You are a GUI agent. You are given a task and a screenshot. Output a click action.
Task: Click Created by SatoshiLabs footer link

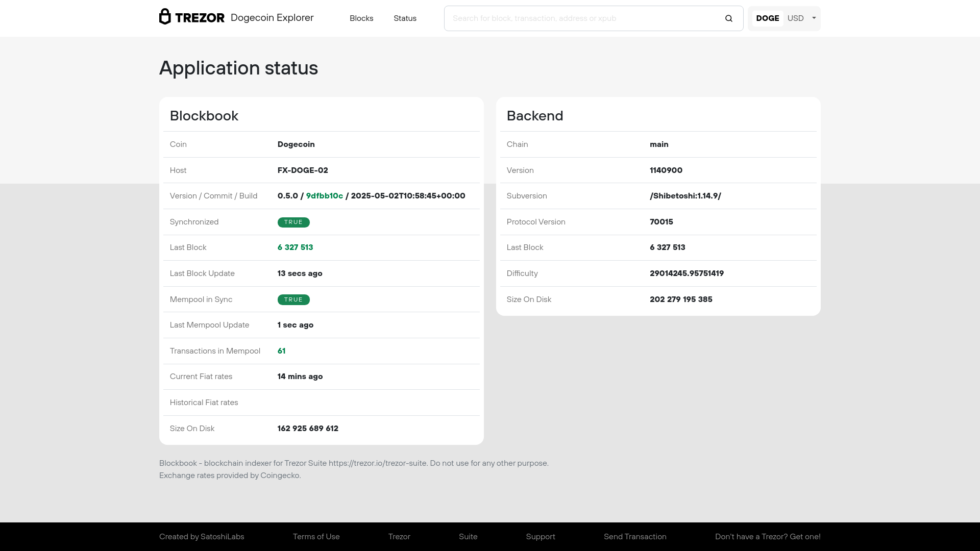click(202, 537)
